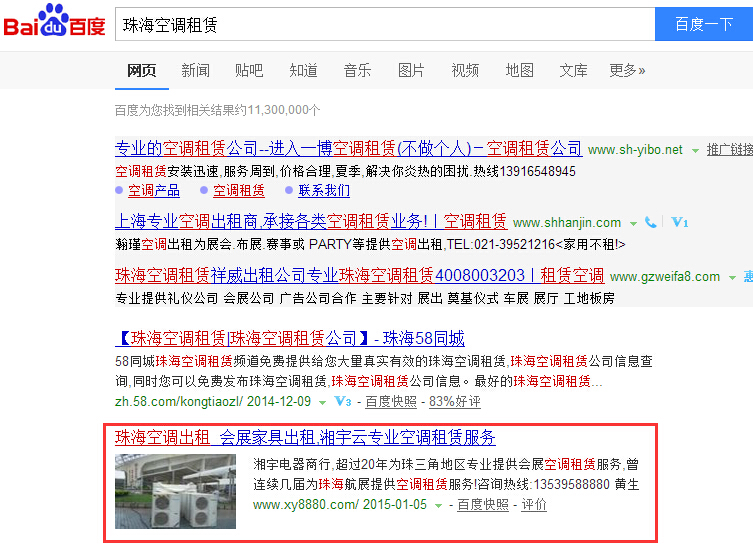This screenshot has height=546, width=753.
Task: Open the 专业的空调租赁公司 result title
Action: (349, 148)
